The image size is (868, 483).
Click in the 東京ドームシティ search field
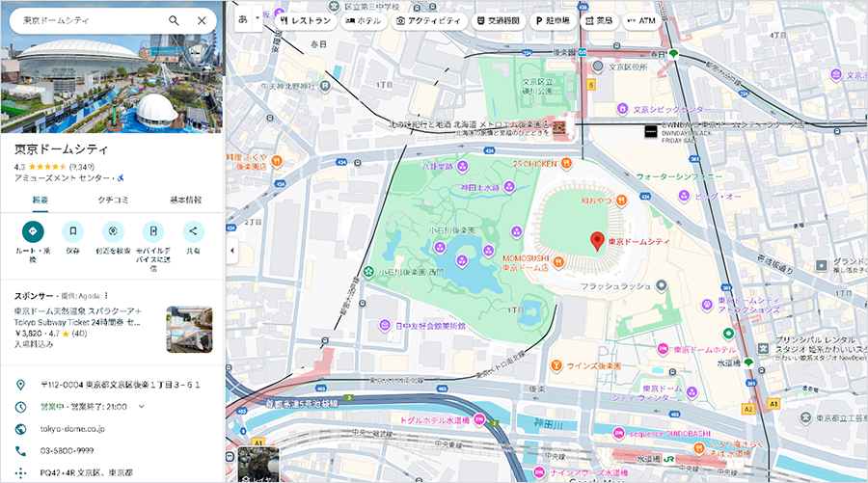tap(87, 20)
